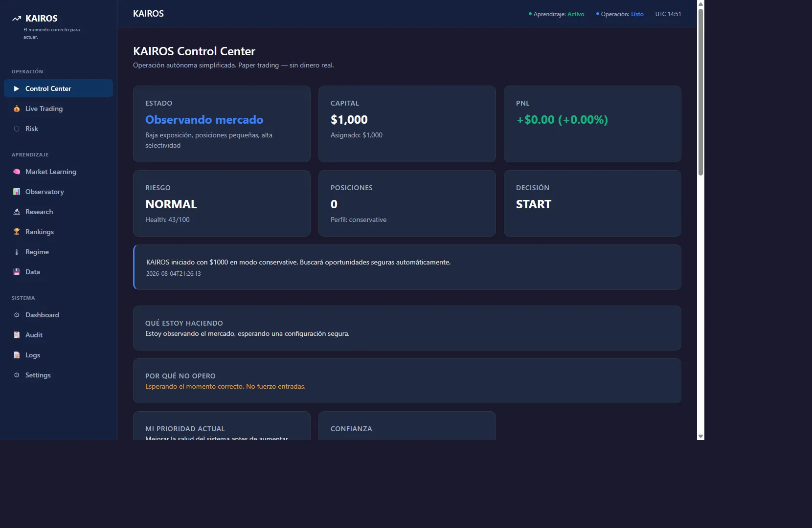This screenshot has width=812, height=528.
Task: Click the Control Center play icon
Action: (x=17, y=88)
